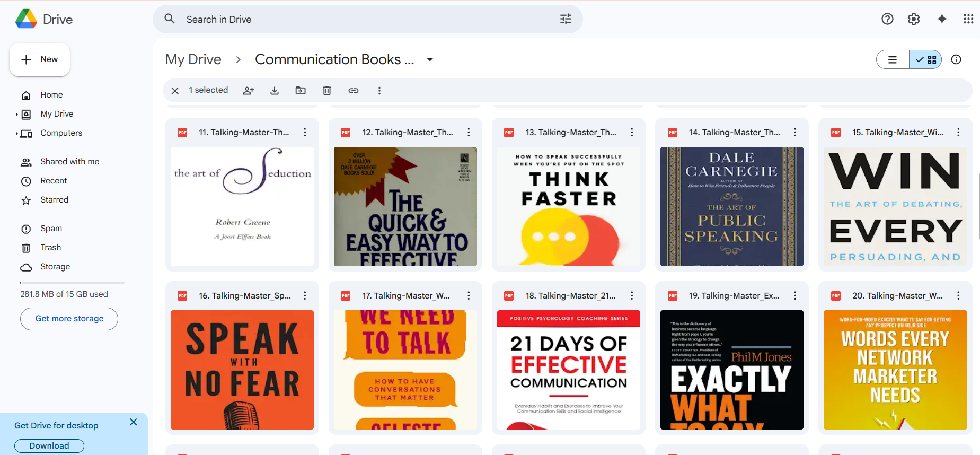Open the Win Every Argument thumbnail
This screenshot has width=980, height=455.
click(895, 206)
